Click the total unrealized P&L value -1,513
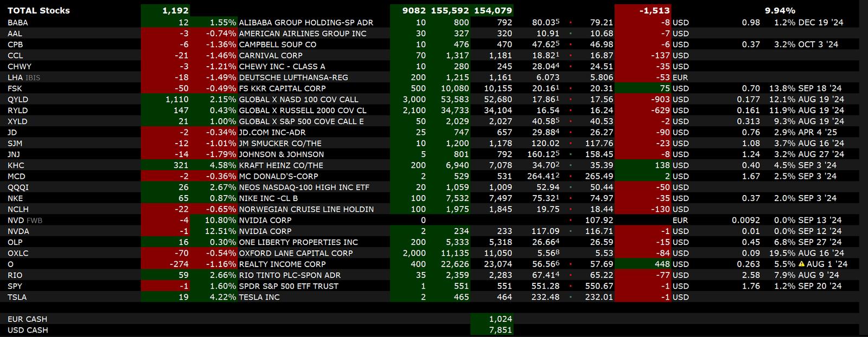This screenshot has width=868, height=337. pyautogui.click(x=654, y=10)
